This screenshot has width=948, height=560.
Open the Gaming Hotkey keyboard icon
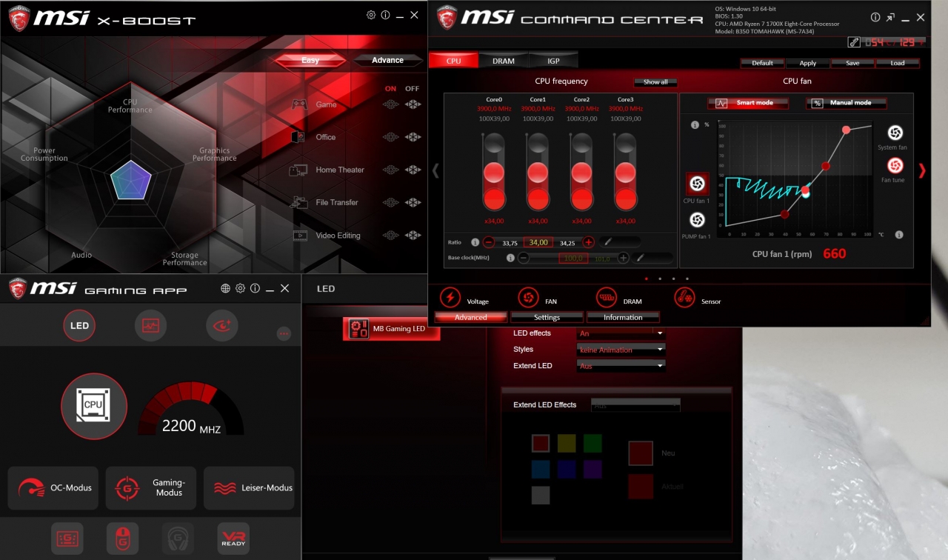[67, 539]
